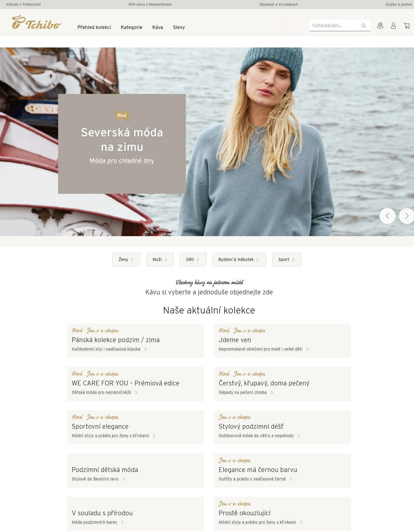Image resolution: width=414 pixels, height=532 pixels.
Task: Select the Káva menu item
Action: (x=158, y=27)
